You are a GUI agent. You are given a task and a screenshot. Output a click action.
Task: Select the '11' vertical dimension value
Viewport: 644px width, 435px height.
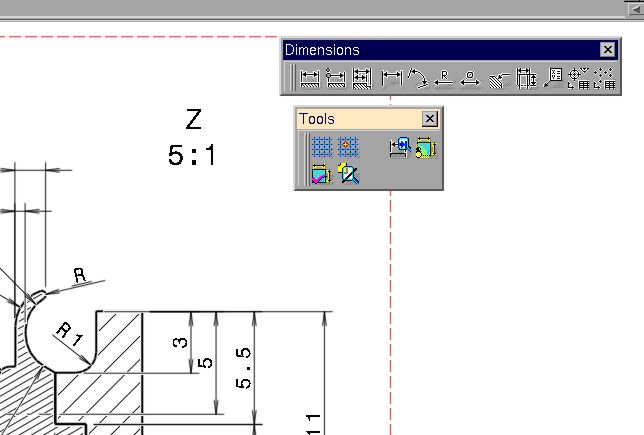pos(313,424)
